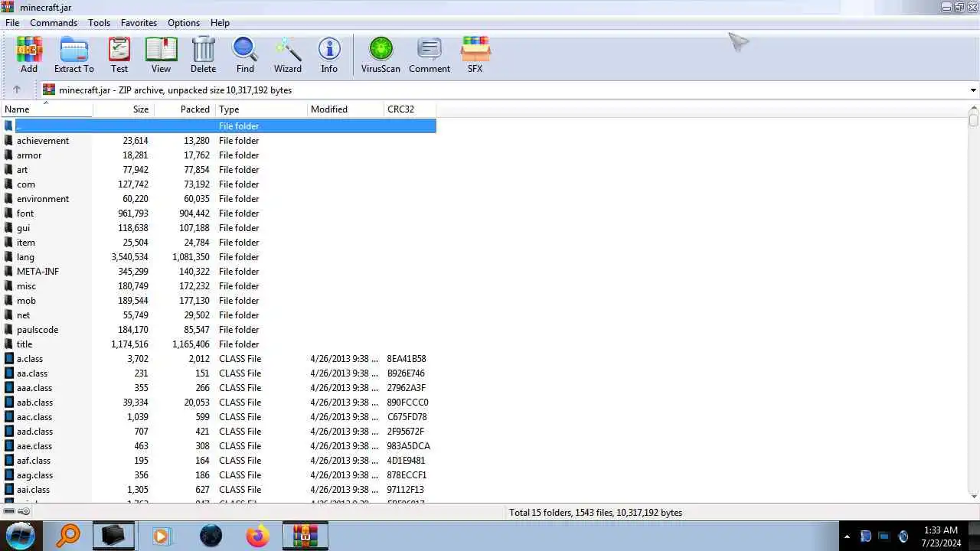This screenshot has width=980, height=551.
Task: Open the Find magnifier icon
Action: 245,50
